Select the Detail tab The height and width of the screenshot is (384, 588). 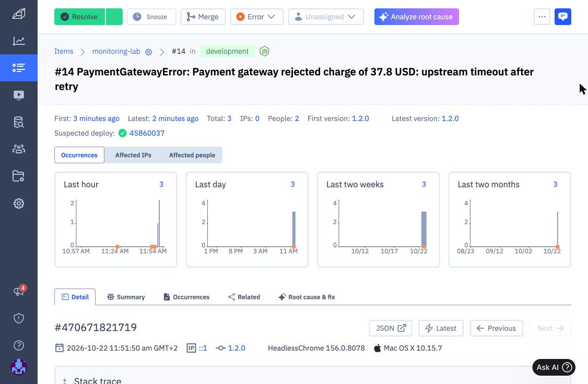click(75, 297)
